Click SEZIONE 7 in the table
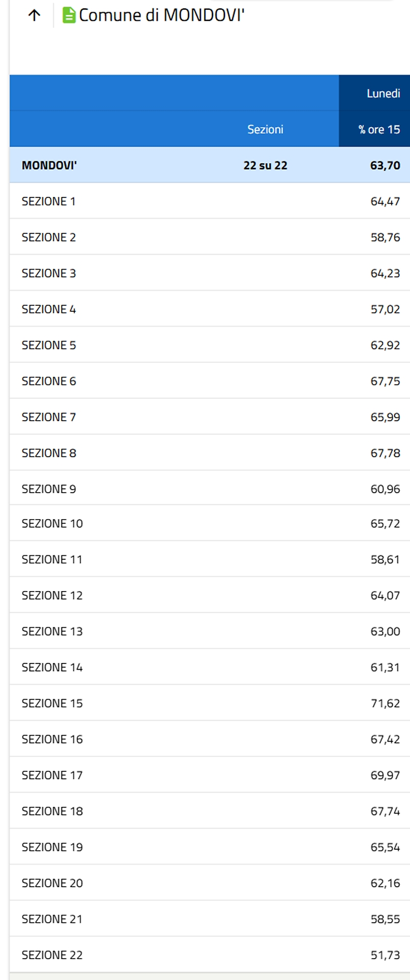 coord(48,417)
